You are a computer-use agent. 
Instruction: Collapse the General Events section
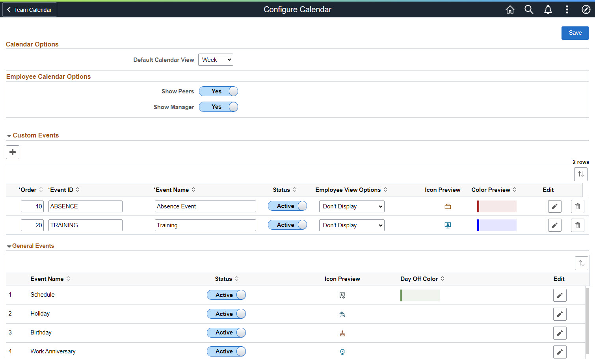tap(9, 246)
